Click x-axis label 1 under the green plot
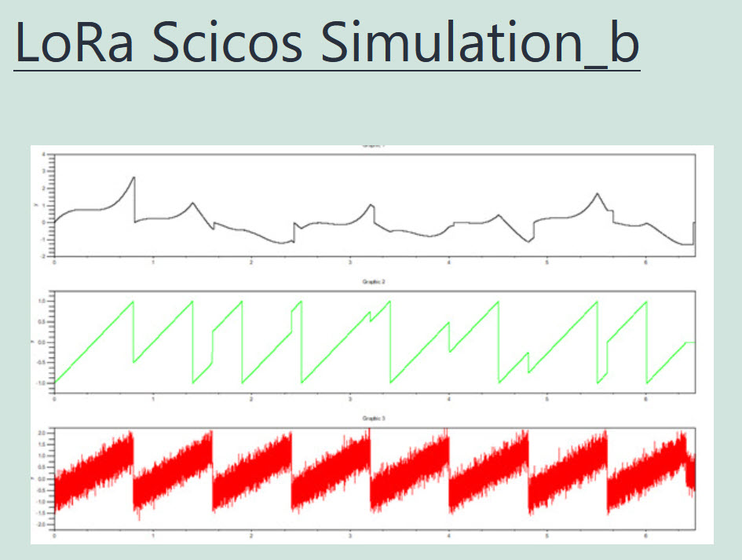742x560 pixels. 152,399
